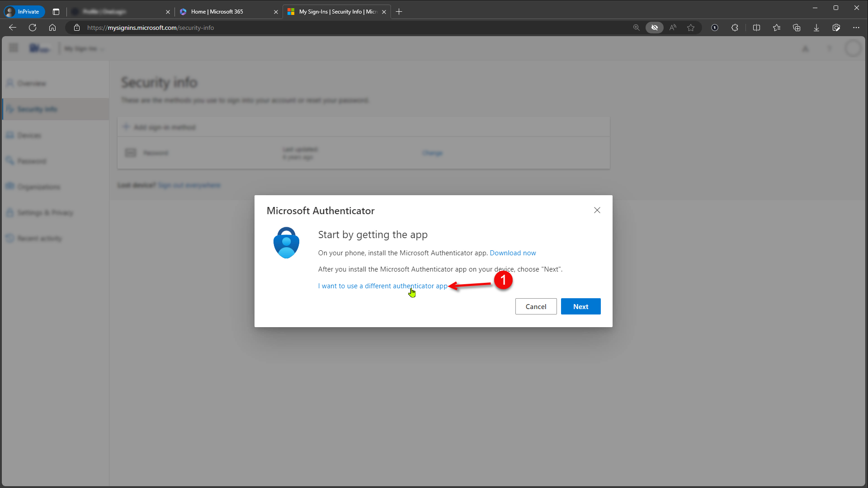
Task: Close the Microsoft Authenticator dialog
Action: (x=597, y=210)
